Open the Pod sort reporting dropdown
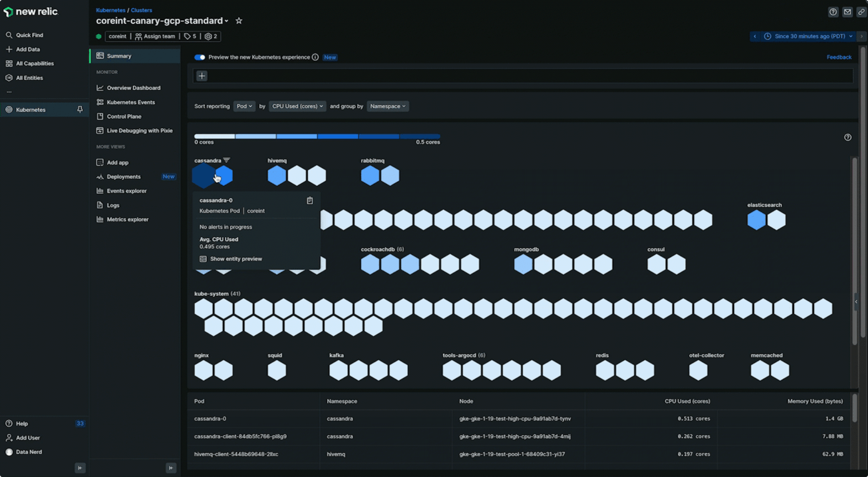The height and width of the screenshot is (477, 868). coord(244,106)
